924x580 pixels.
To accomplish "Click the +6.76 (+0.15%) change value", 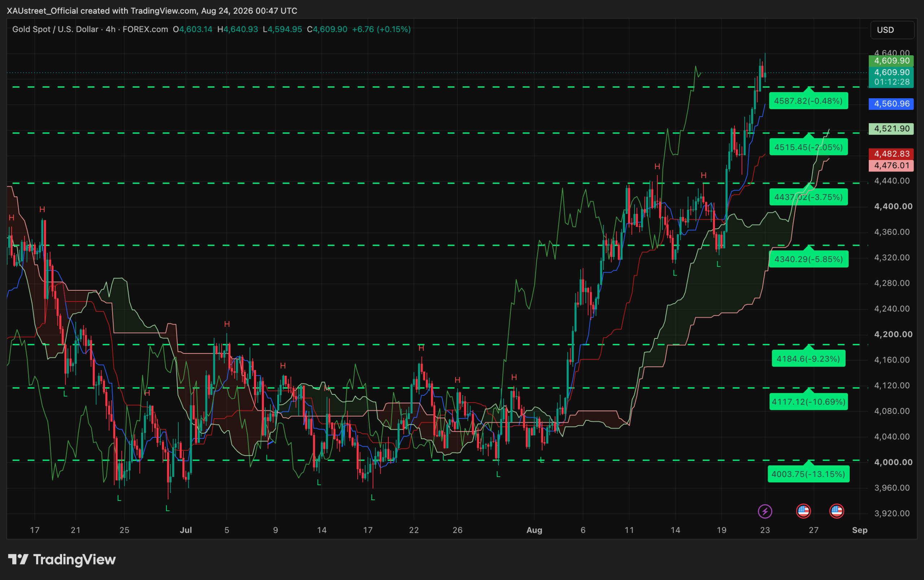I will click(382, 30).
